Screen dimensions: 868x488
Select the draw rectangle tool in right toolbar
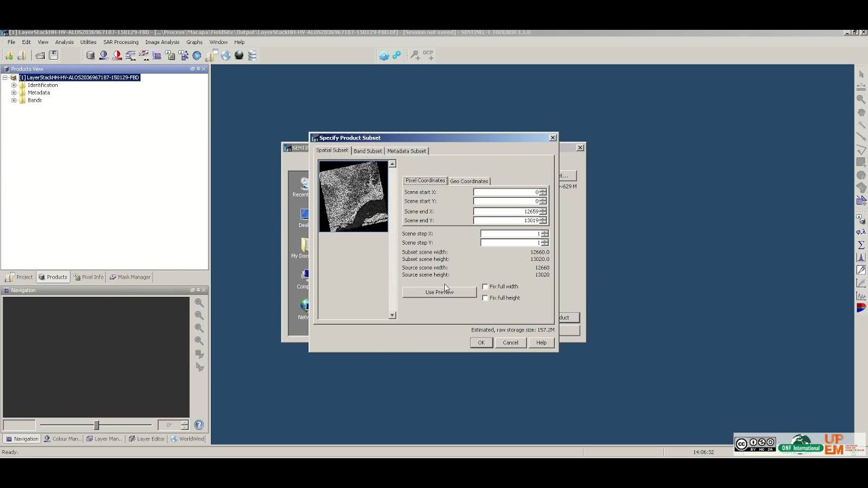(861, 162)
